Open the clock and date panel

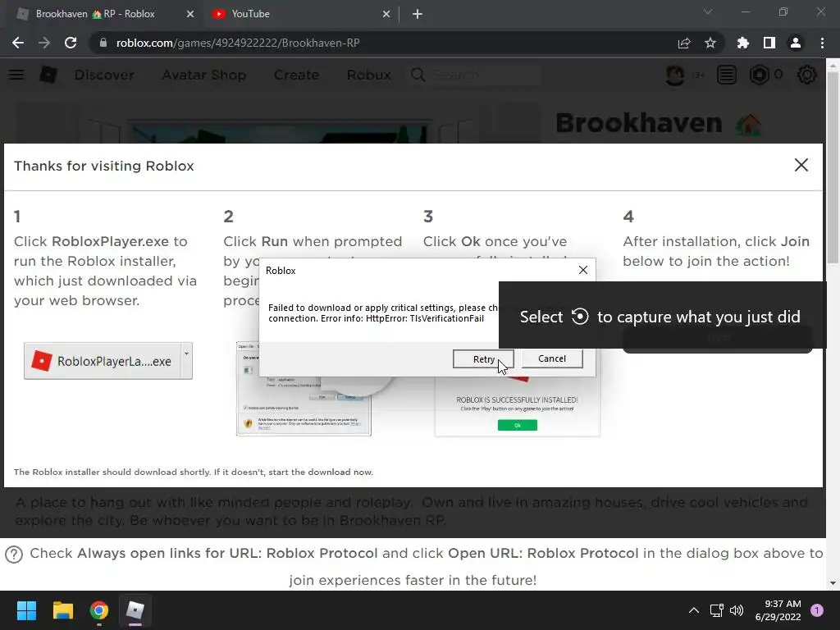778,610
